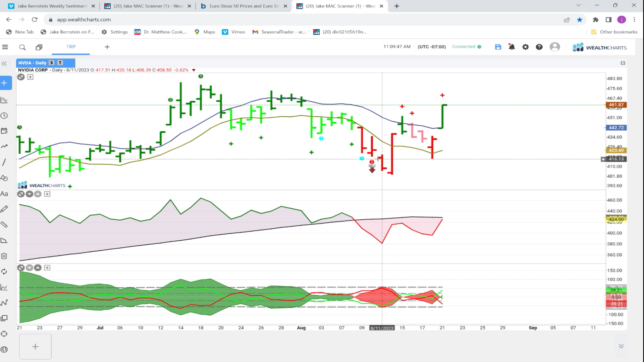Click the WealthCharts logo in header
This screenshot has width=644, height=362.
(x=599, y=47)
